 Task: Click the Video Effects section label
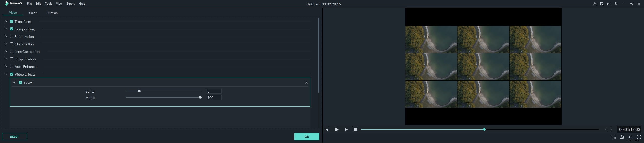(x=25, y=74)
